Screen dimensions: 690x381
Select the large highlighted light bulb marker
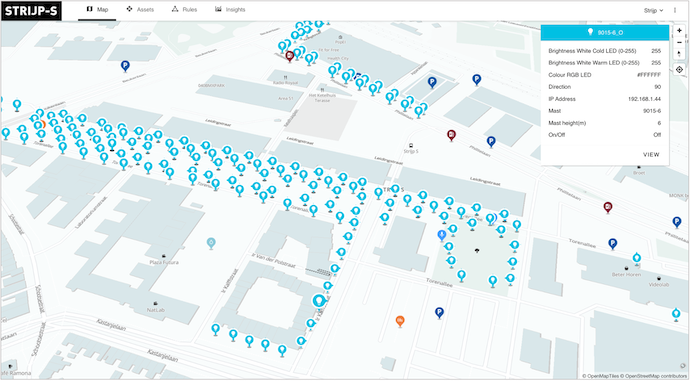pos(319,301)
